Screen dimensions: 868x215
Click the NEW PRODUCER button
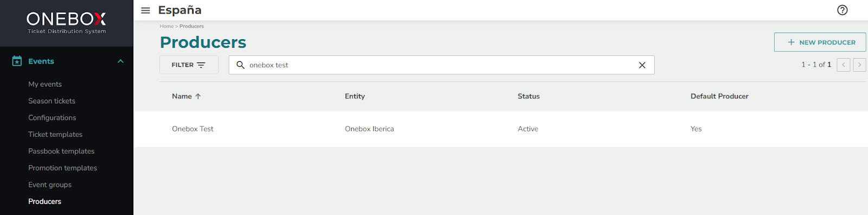click(x=820, y=42)
